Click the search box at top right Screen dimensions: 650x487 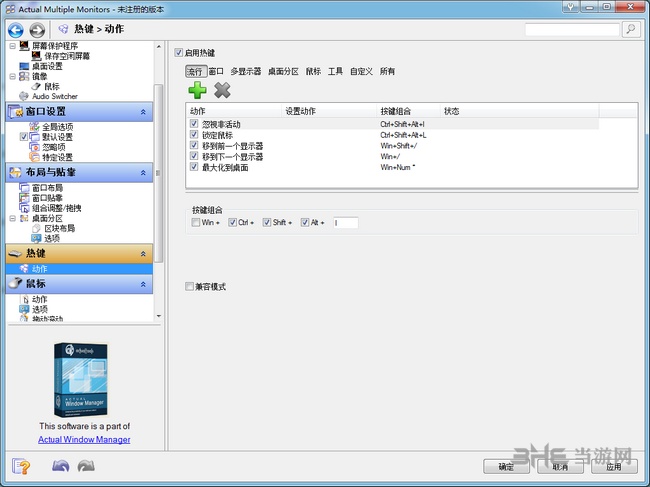572,29
